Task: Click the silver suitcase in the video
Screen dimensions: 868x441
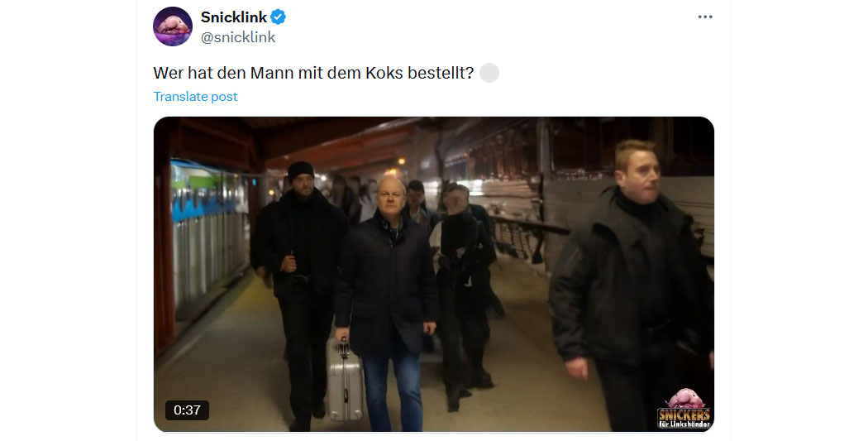Action: click(x=346, y=380)
